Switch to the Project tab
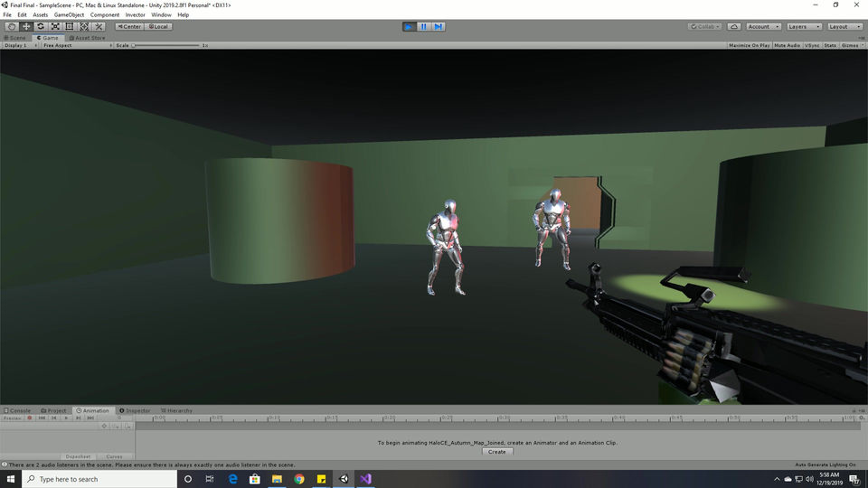 [x=53, y=410]
